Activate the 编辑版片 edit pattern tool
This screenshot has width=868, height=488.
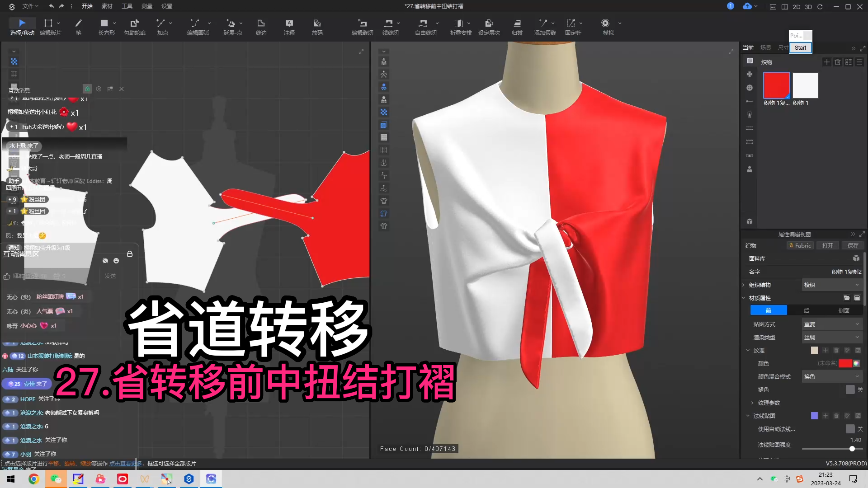coord(50,27)
